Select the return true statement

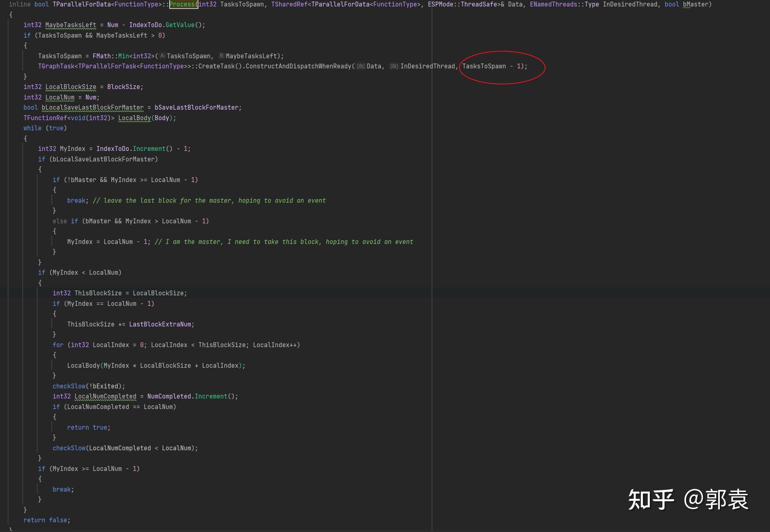coord(88,427)
